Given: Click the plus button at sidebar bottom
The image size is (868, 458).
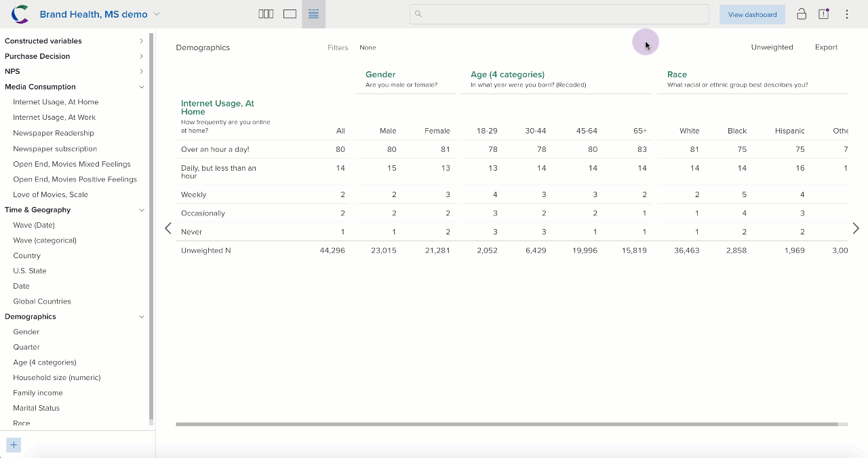Looking at the screenshot, I should pyautogui.click(x=14, y=445).
